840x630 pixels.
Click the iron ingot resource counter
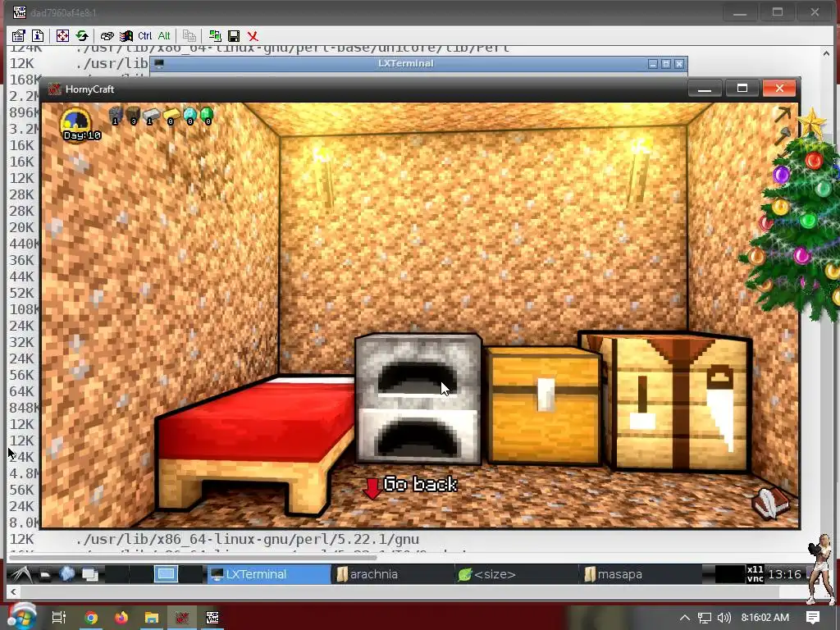tap(151, 116)
